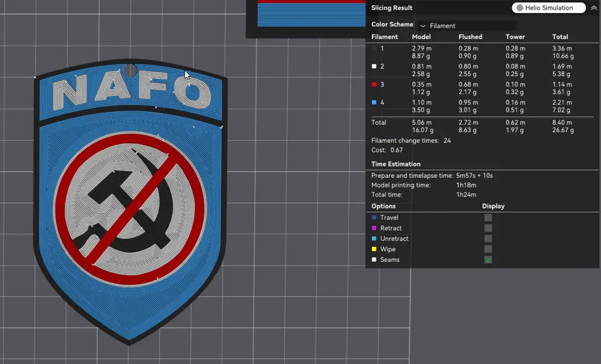The image size is (601, 364).
Task: Click Model printing time 1h18m
Action: (466, 185)
